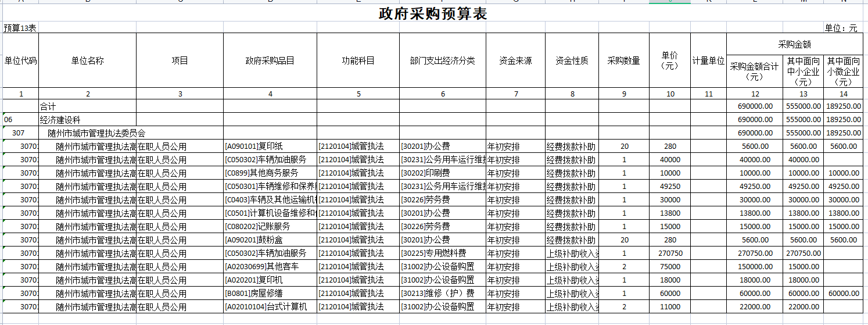
Task: Click the unit code cell 06
Action: [x=20, y=120]
